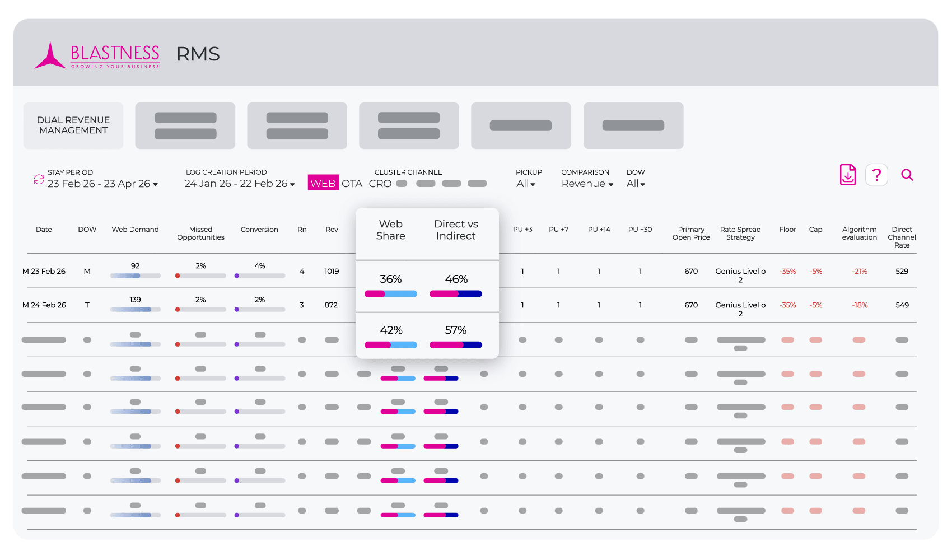952x560 pixels.
Task: Select the WEB cluster channel
Action: (x=323, y=183)
